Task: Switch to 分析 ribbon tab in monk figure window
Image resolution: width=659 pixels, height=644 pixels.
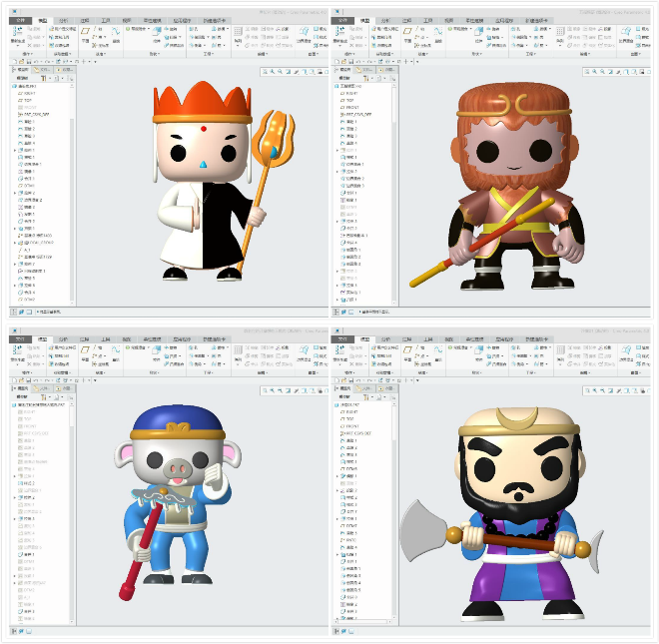Action: [x=63, y=20]
